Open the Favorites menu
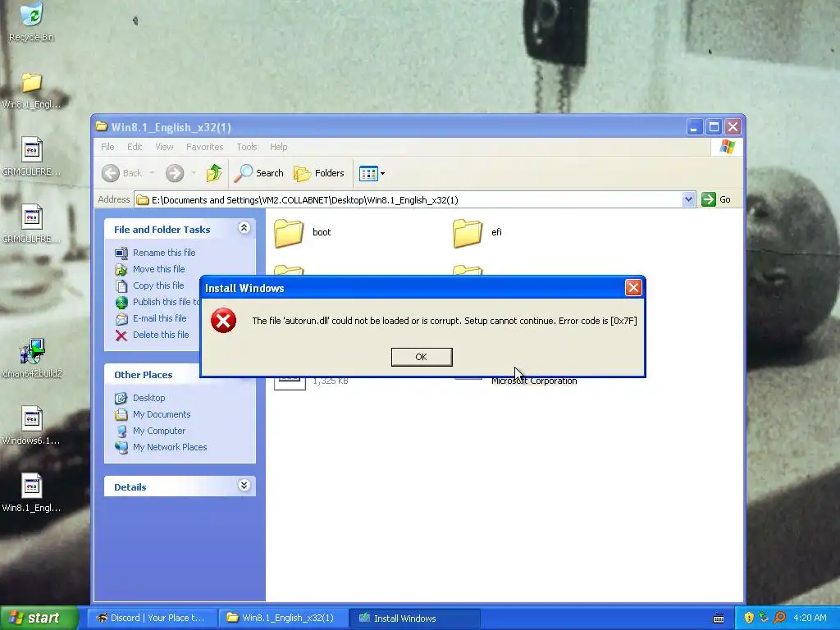This screenshot has width=840, height=630. [x=204, y=147]
